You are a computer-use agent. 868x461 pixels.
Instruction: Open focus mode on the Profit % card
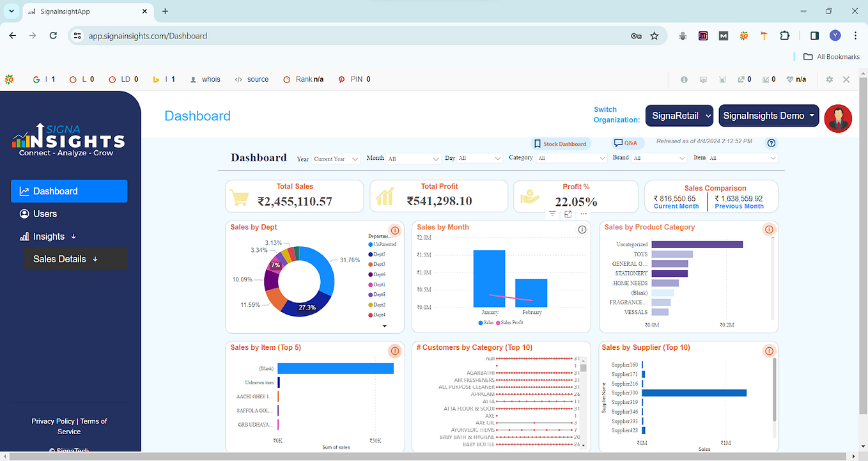click(x=568, y=214)
